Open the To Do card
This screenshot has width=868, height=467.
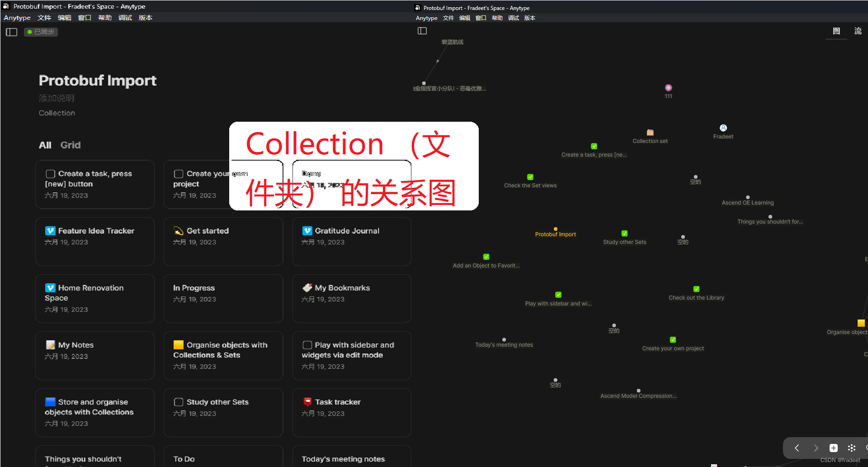point(223,456)
